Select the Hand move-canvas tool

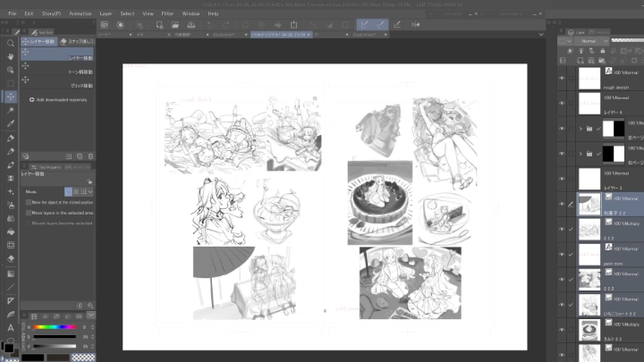[x=11, y=56]
